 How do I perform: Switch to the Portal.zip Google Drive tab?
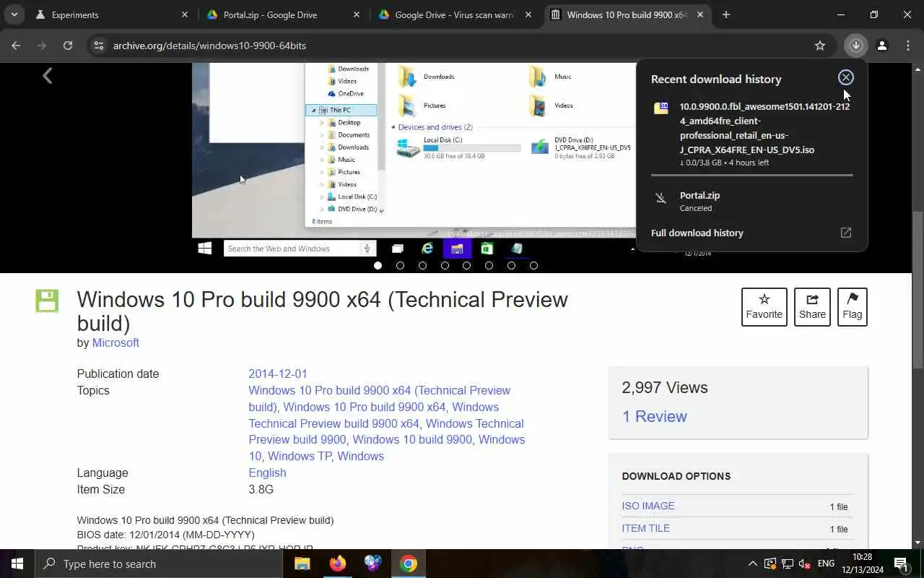point(282,14)
